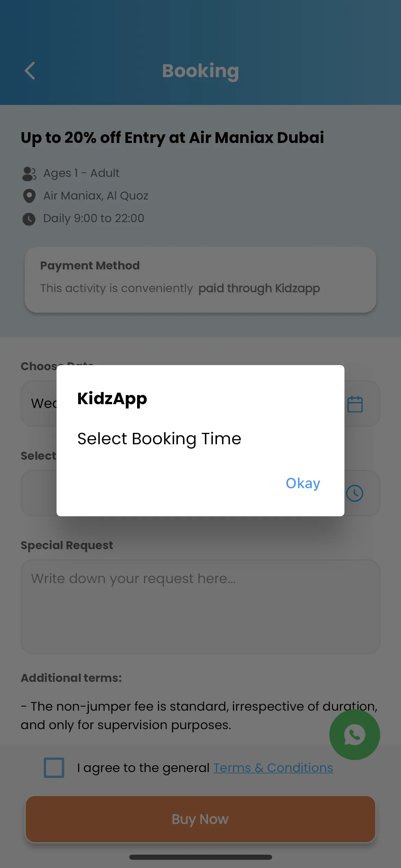The height and width of the screenshot is (868, 401).
Task: Open the Terms & Conditions link
Action: 273,768
